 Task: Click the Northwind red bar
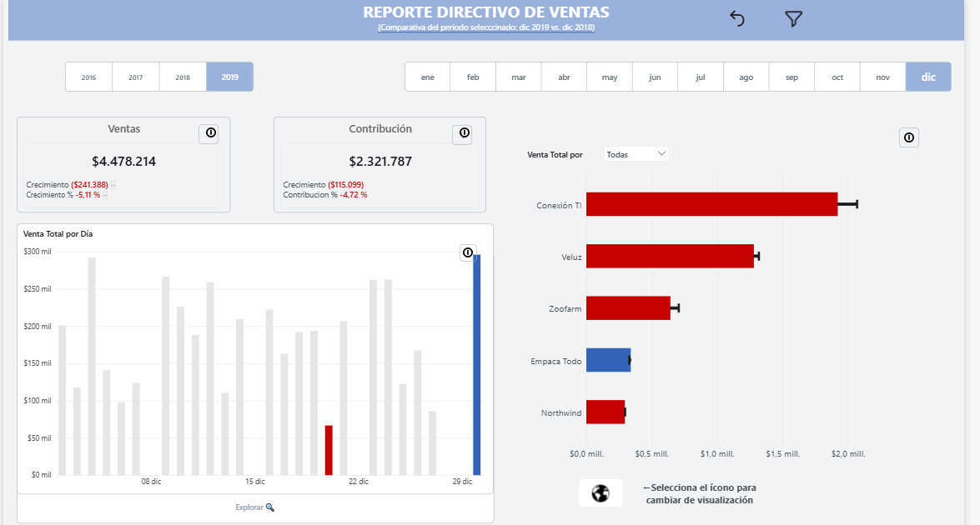(605, 412)
